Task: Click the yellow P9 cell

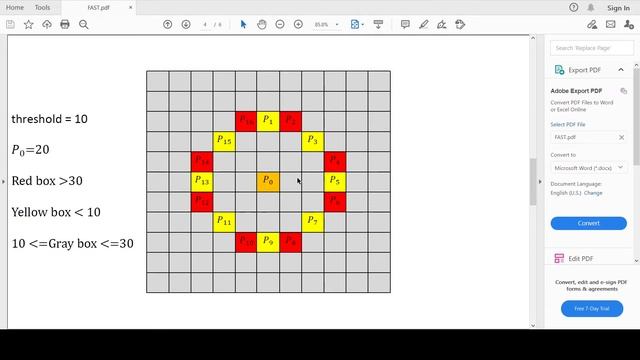Action: 268,242
